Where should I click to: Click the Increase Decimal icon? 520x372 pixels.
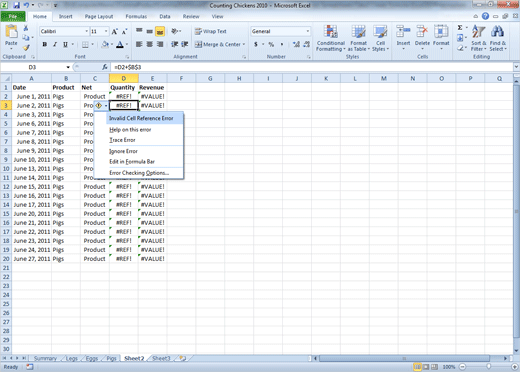point(296,44)
